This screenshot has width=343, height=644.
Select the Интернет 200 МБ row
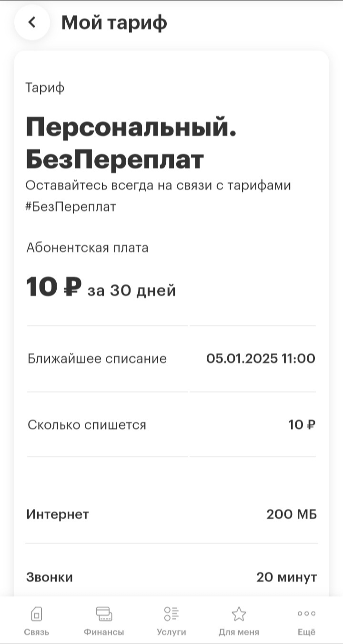(x=171, y=514)
